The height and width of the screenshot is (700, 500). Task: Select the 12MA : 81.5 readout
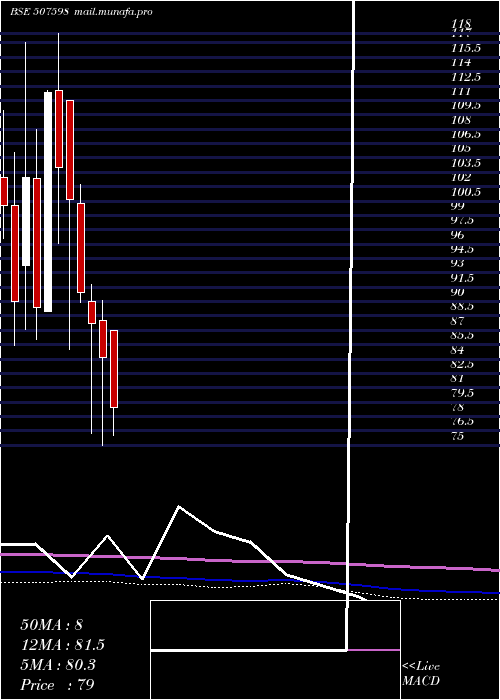point(63,645)
